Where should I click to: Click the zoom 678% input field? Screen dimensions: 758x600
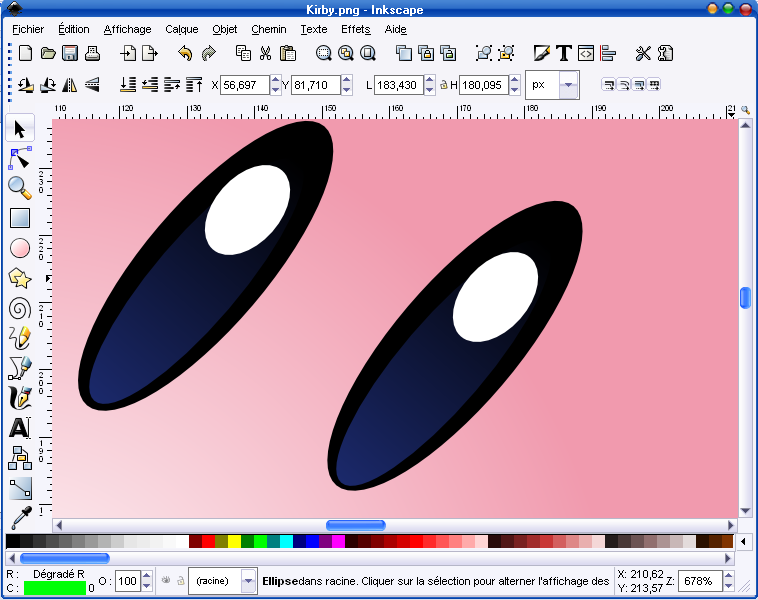point(700,581)
